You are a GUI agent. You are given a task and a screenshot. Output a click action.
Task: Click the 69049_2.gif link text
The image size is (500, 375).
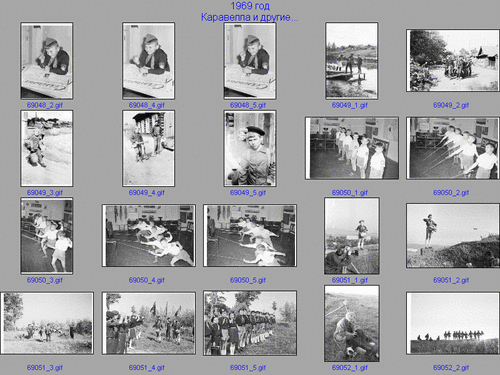point(451,105)
